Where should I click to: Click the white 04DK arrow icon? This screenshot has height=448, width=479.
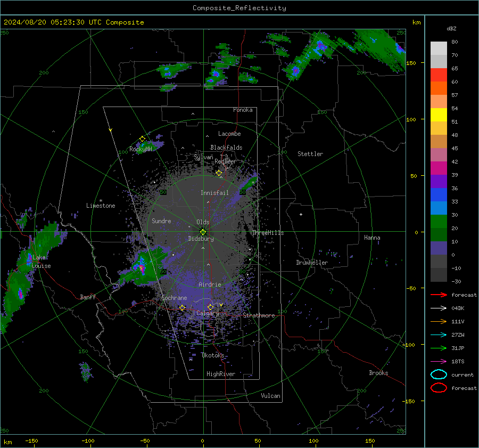(x=439, y=308)
